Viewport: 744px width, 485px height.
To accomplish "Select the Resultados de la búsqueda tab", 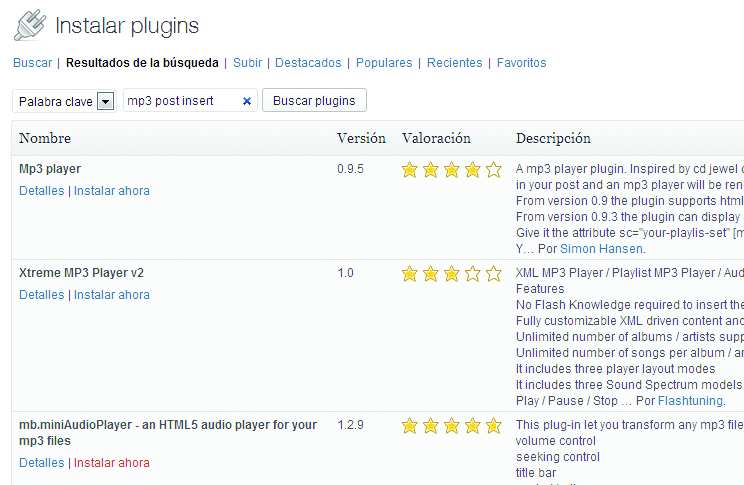I will [142, 63].
